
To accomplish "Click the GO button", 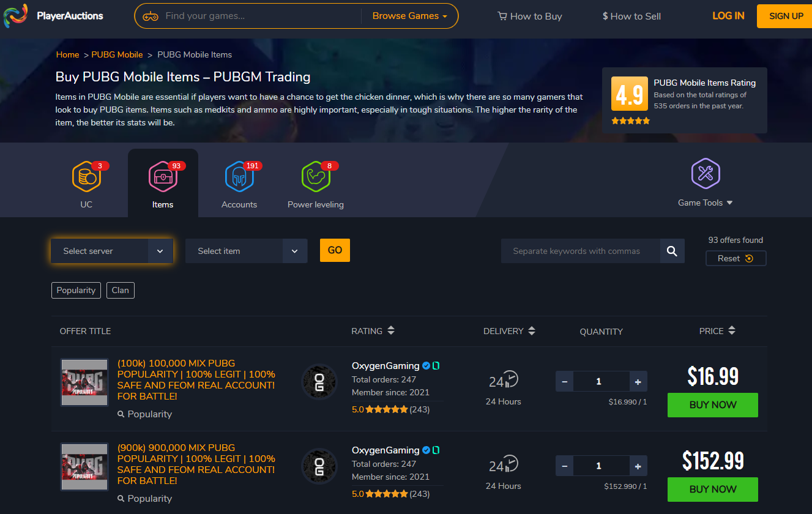I will click(335, 250).
